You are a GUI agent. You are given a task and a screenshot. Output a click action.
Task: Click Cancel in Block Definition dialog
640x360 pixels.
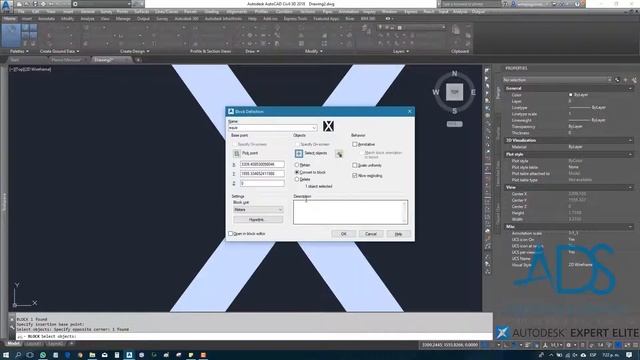pos(371,234)
